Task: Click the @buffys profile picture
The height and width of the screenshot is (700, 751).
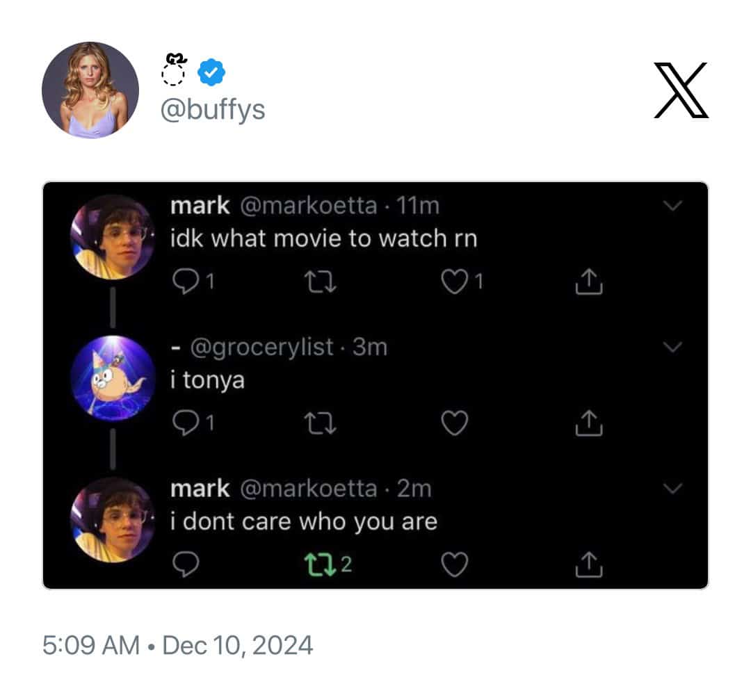Action: (x=90, y=90)
